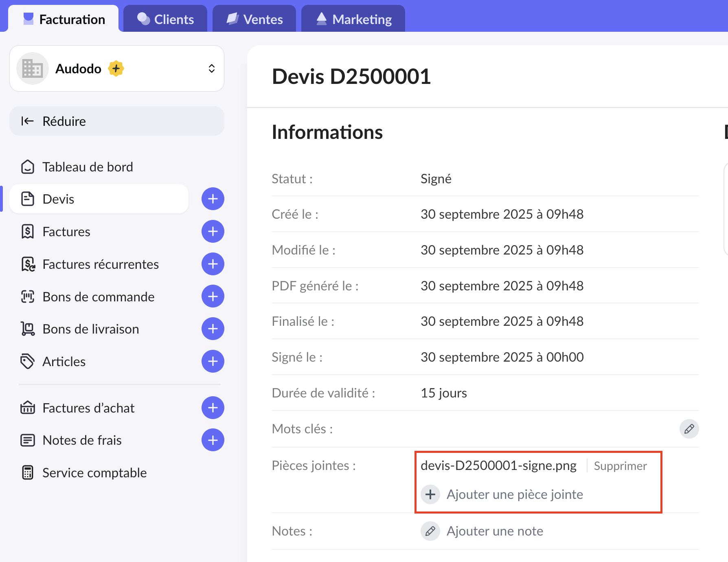The image size is (728, 562).
Task: Create expense note via Notes de frais plus
Action: (x=213, y=440)
